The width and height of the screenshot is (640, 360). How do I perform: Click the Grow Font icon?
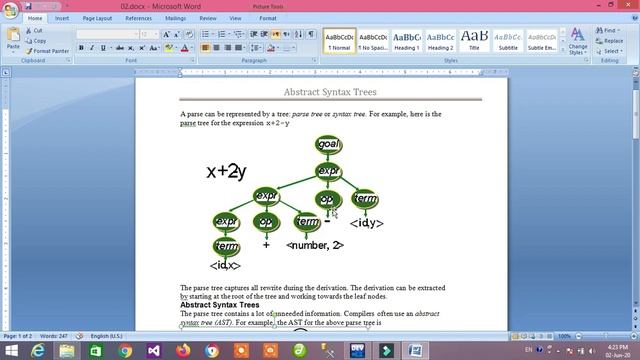(x=166, y=35)
